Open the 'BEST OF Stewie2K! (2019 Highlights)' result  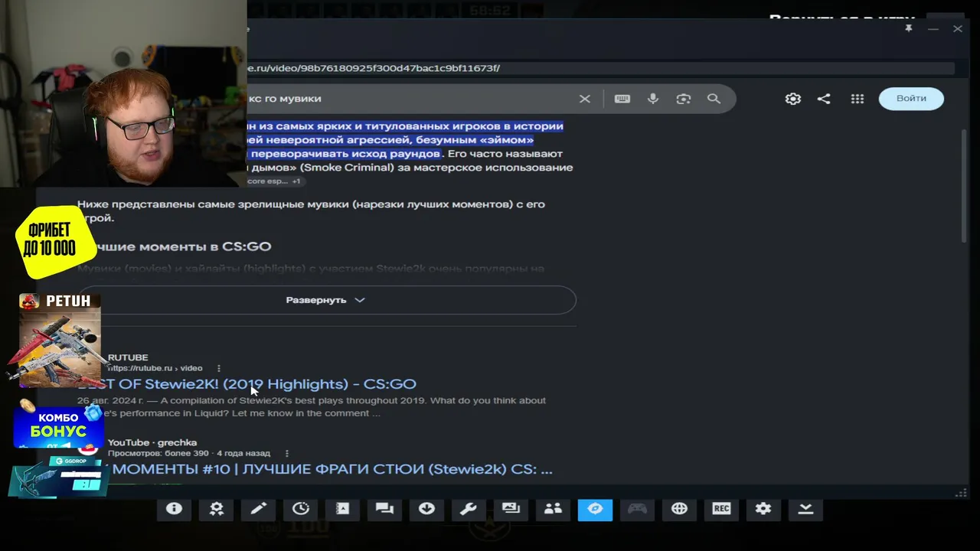coord(247,384)
